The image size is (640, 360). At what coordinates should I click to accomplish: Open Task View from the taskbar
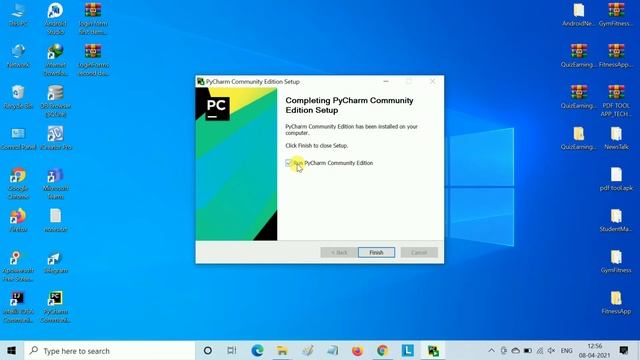point(232,351)
